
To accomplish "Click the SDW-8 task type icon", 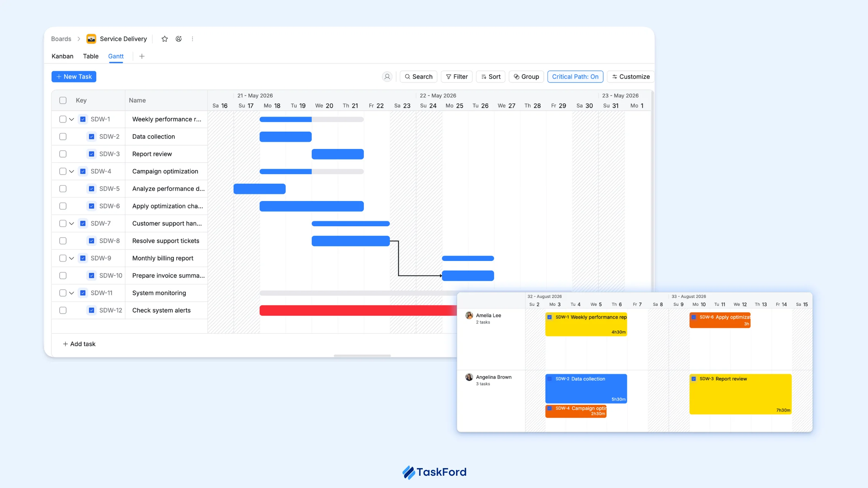I will point(92,241).
